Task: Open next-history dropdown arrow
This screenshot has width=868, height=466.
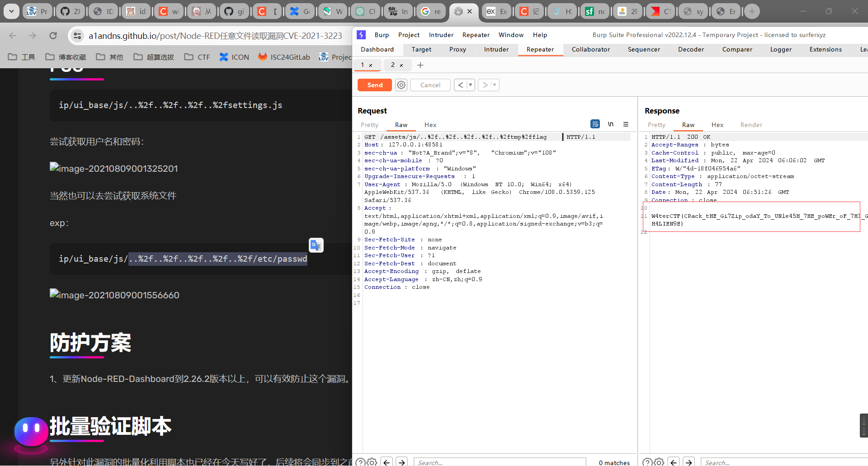Action: point(495,85)
